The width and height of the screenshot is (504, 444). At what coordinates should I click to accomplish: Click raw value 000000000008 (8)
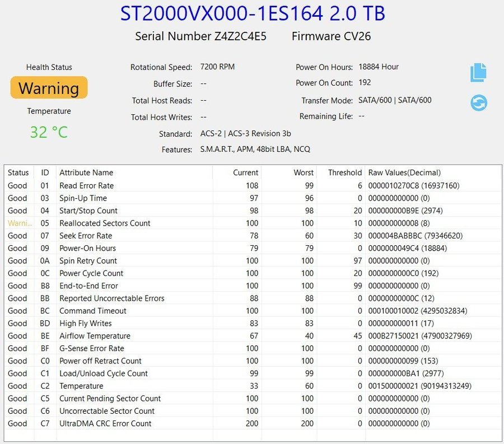[x=399, y=223]
